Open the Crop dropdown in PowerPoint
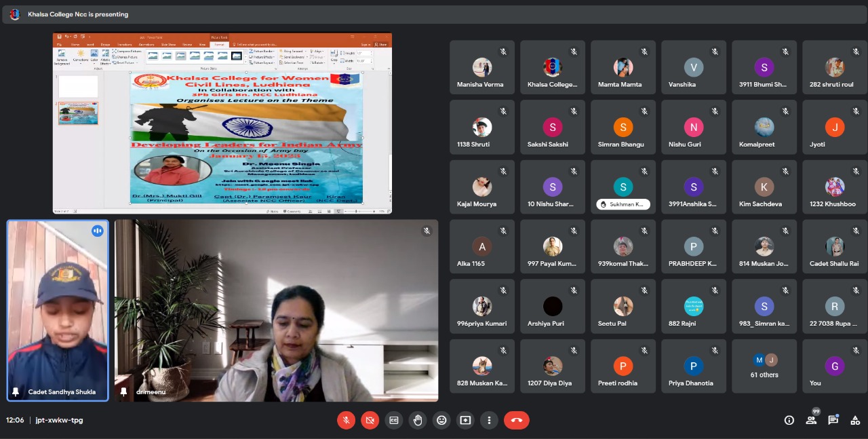Screen dimensions: 868x439 coord(334,57)
